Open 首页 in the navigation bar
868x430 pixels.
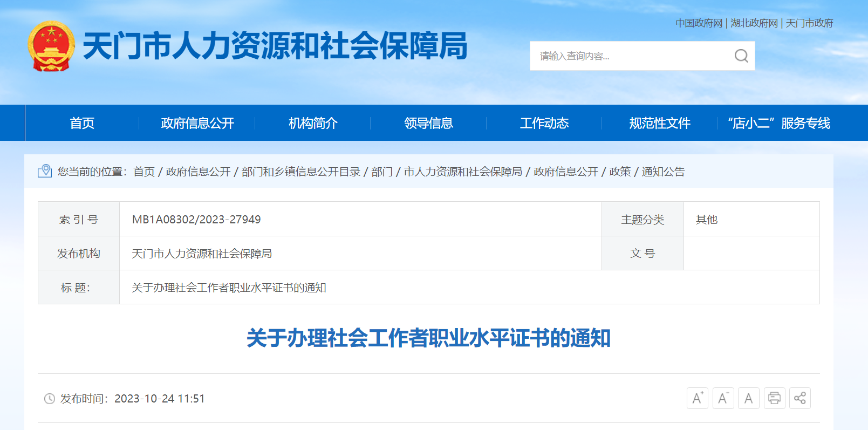pos(82,123)
